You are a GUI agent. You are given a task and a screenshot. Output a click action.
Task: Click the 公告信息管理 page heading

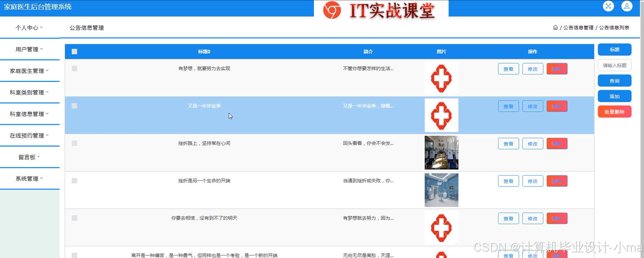pos(87,28)
